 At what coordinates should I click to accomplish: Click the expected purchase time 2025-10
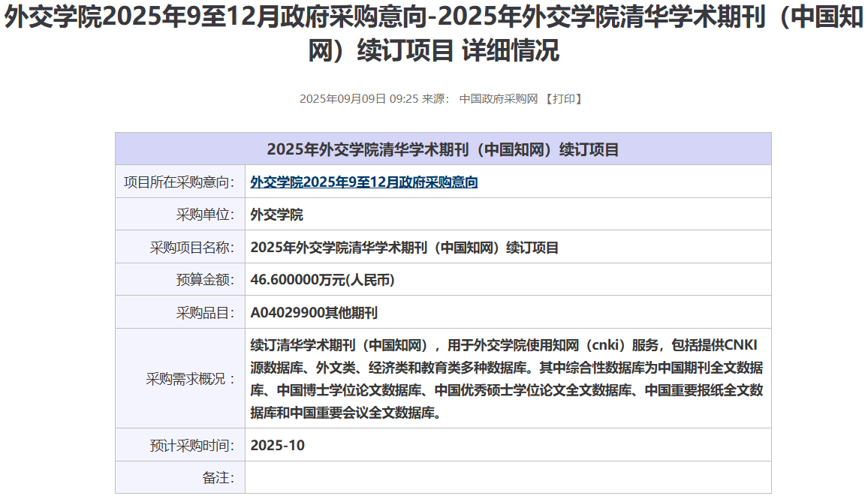click(x=277, y=445)
